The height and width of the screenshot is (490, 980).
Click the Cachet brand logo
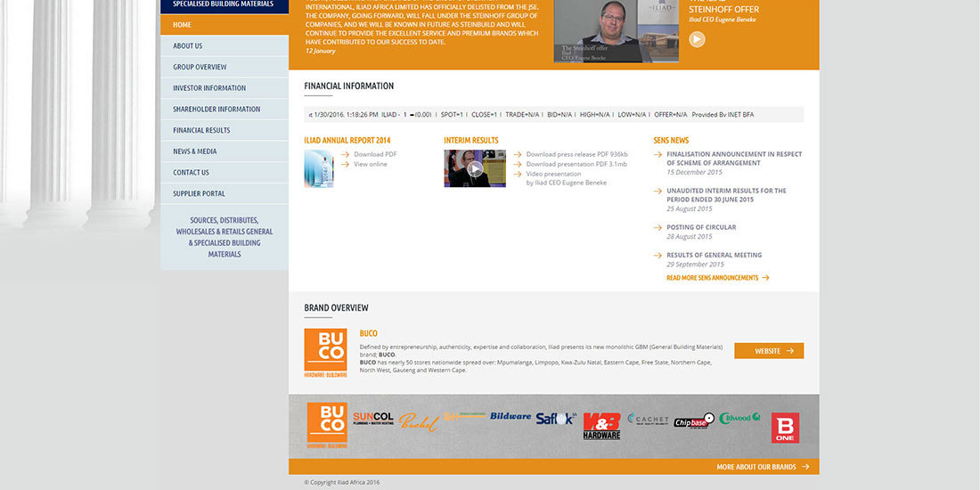click(648, 419)
